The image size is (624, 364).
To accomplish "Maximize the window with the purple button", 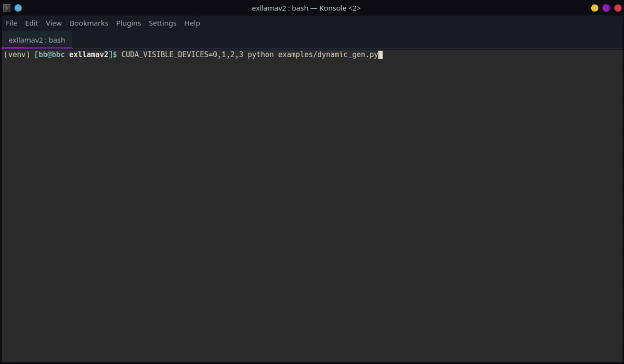I will [x=606, y=8].
